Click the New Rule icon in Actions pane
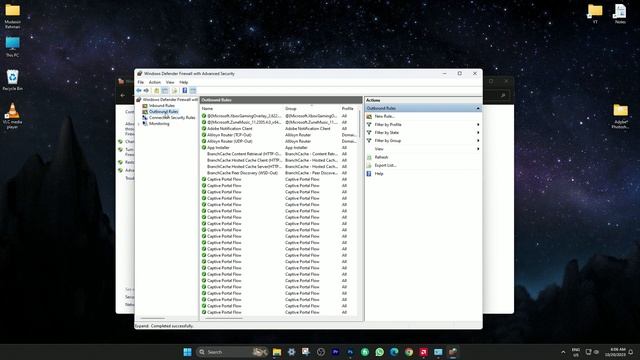Viewport: 640px width, 360px height. (369, 116)
